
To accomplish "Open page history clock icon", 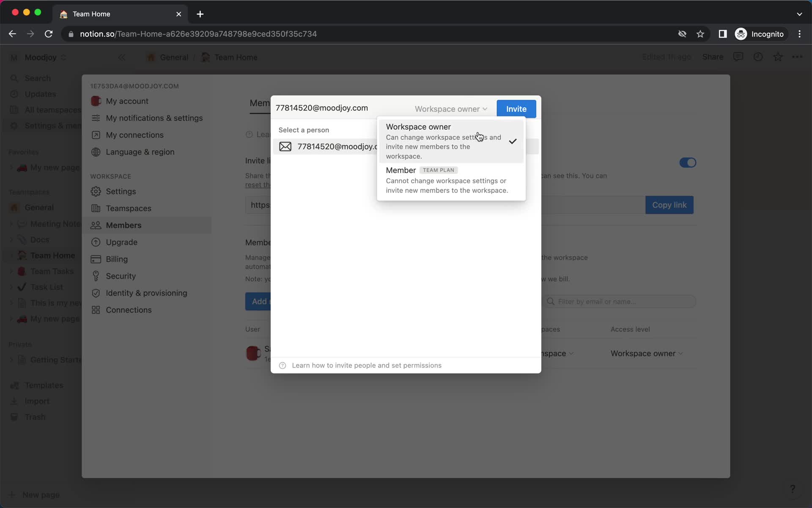I will point(758,57).
